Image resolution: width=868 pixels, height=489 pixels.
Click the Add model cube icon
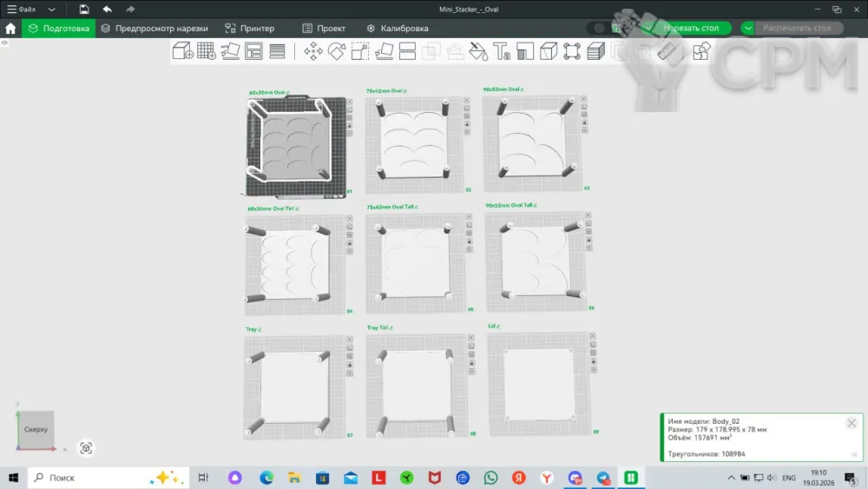tap(182, 51)
